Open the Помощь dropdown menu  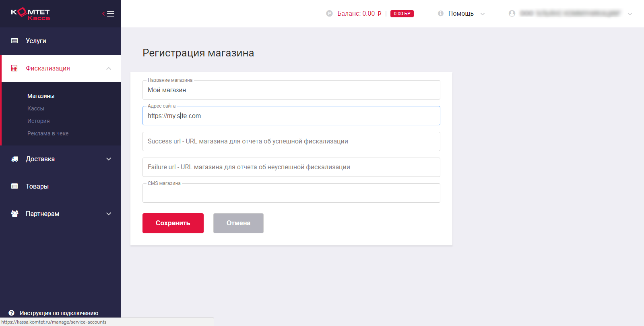[461, 14]
